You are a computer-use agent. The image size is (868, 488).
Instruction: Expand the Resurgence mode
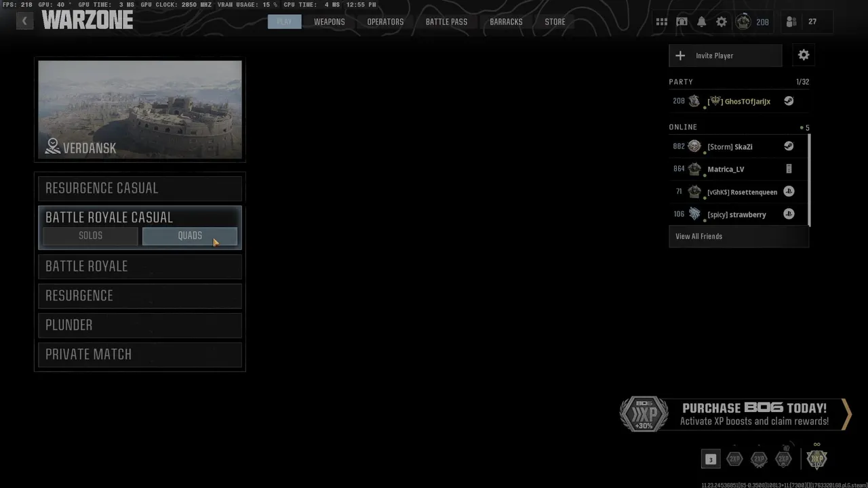(x=140, y=296)
